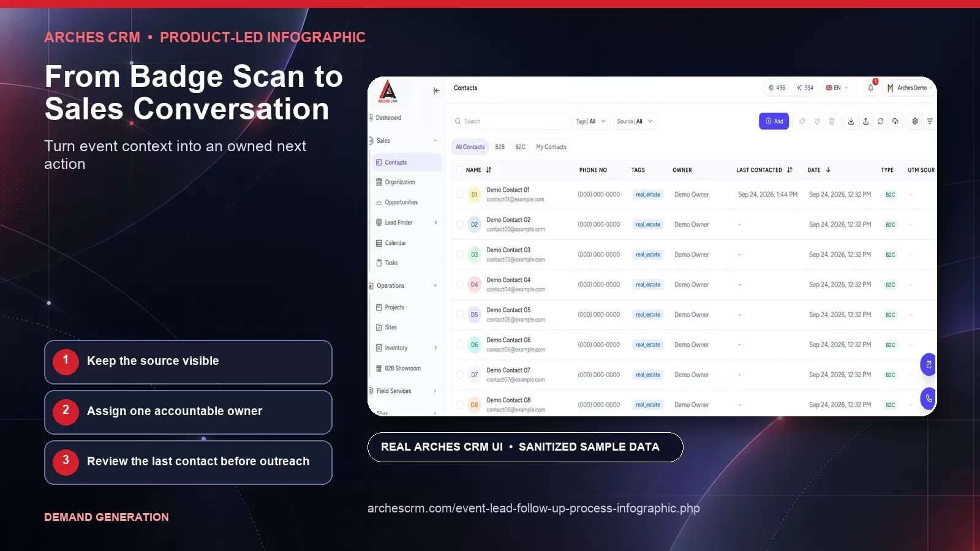Open notifications bell
The height and width of the screenshot is (551, 980).
coord(870,88)
